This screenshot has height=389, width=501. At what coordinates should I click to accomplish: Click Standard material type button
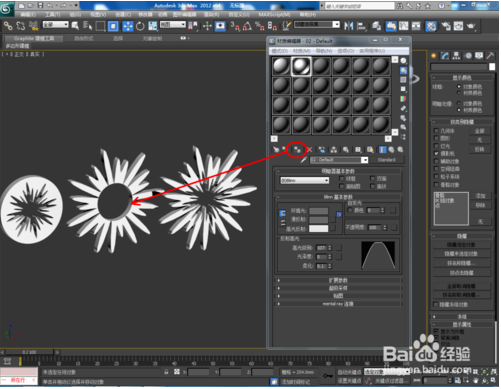(x=387, y=160)
